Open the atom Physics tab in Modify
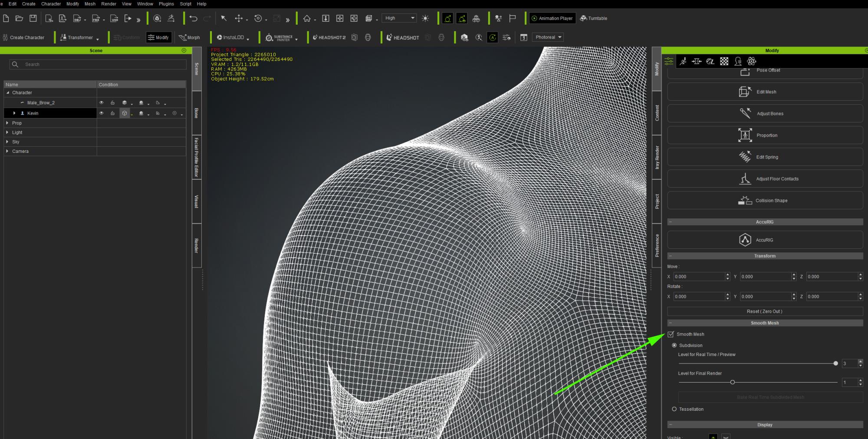Image resolution: width=868 pixels, height=439 pixels. (752, 61)
